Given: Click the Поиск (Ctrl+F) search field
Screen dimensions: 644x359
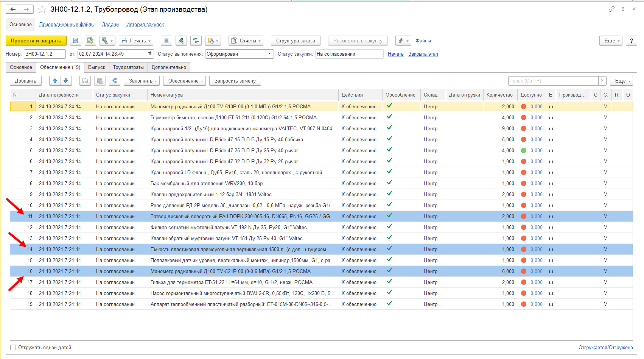Looking at the screenshot, I should (553, 81).
